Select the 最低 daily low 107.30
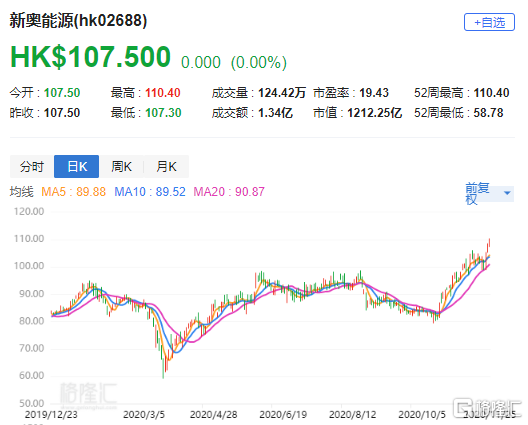 click(163, 113)
